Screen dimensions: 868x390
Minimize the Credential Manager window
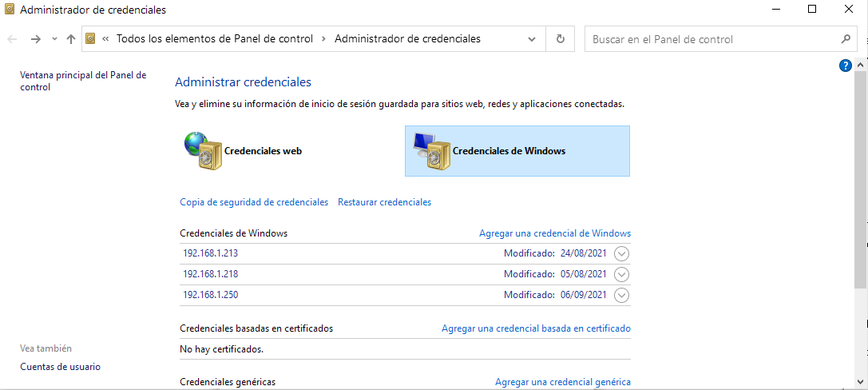point(775,9)
